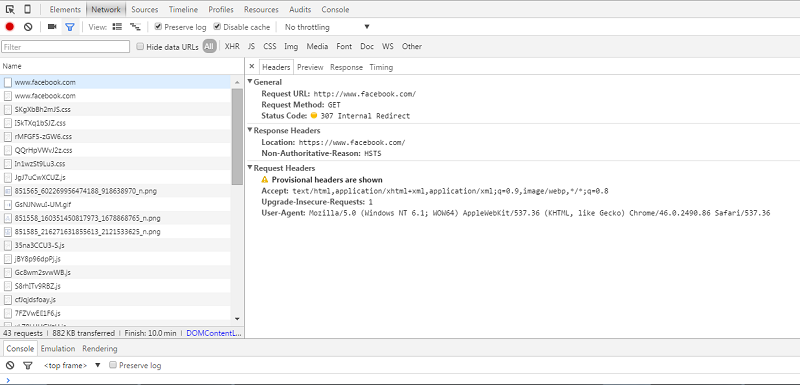The height and width of the screenshot is (385, 800).
Task: Select QQrHpVWvJ2z.css request
Action: point(116,150)
